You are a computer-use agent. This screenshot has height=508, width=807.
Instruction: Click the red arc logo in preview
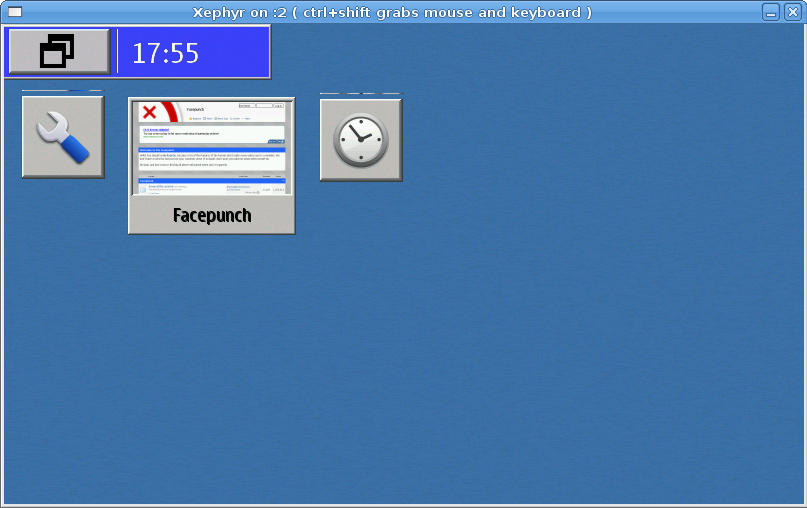(170, 112)
